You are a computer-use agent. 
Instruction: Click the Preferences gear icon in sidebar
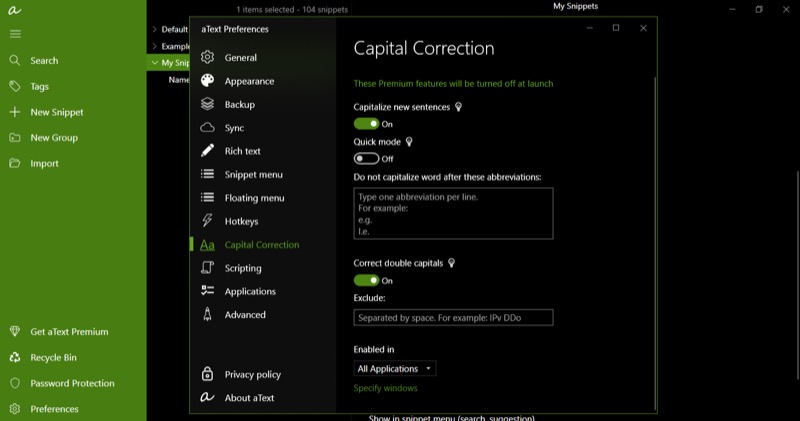(x=15, y=409)
